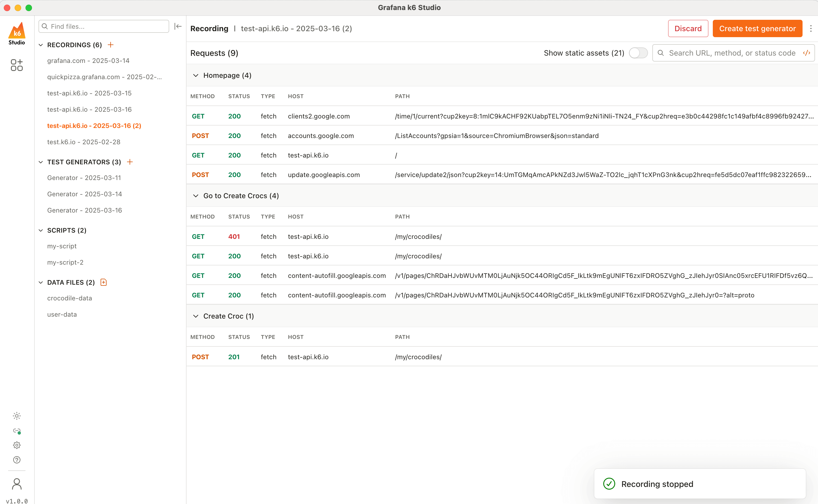818x504 pixels.
Task: Toggle the code icon in the search field
Action: tap(806, 53)
